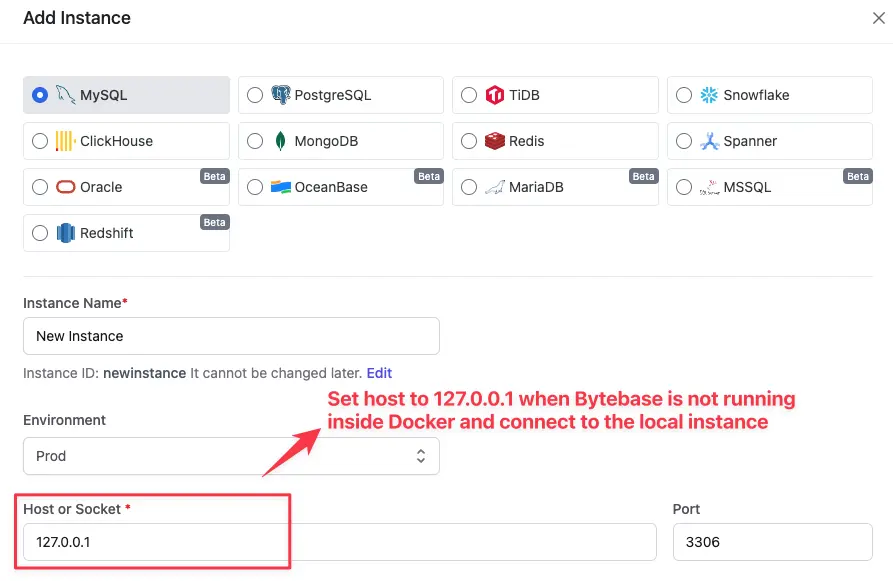Click the MySQL dolphin logo icon
Screen dimensions: 893x581
[65, 95]
